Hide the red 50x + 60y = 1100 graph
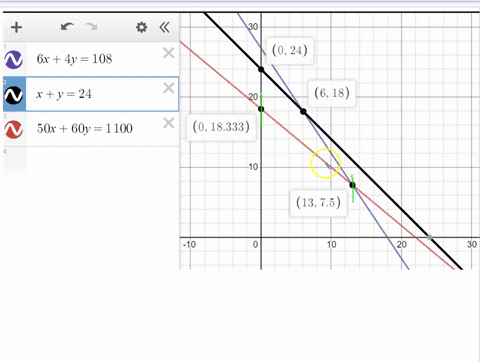480x362 pixels. (x=14, y=130)
